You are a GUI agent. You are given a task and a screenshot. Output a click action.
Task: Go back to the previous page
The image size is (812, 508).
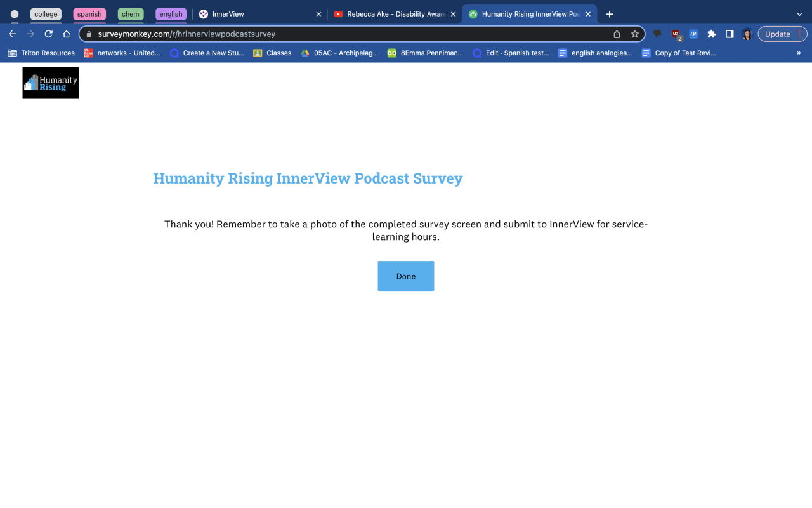(x=12, y=34)
